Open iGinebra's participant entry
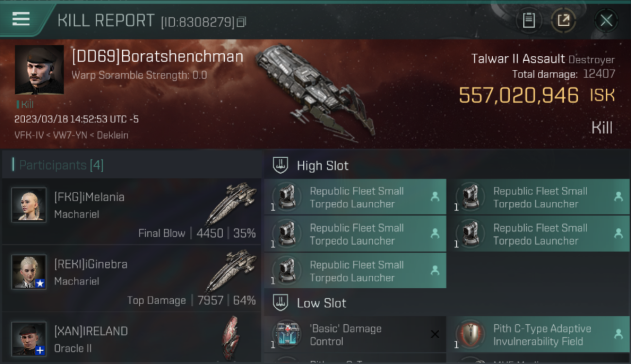The width and height of the screenshot is (631, 364). click(131, 279)
